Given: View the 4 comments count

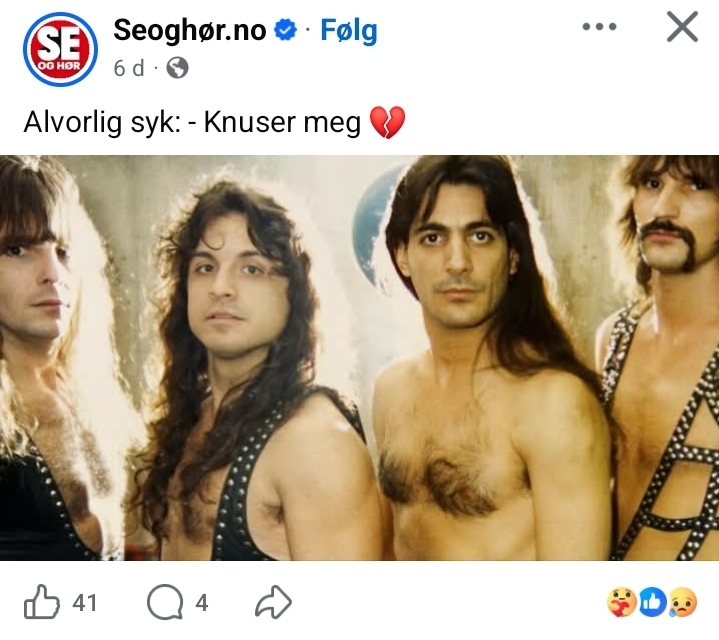Looking at the screenshot, I should click(202, 602).
